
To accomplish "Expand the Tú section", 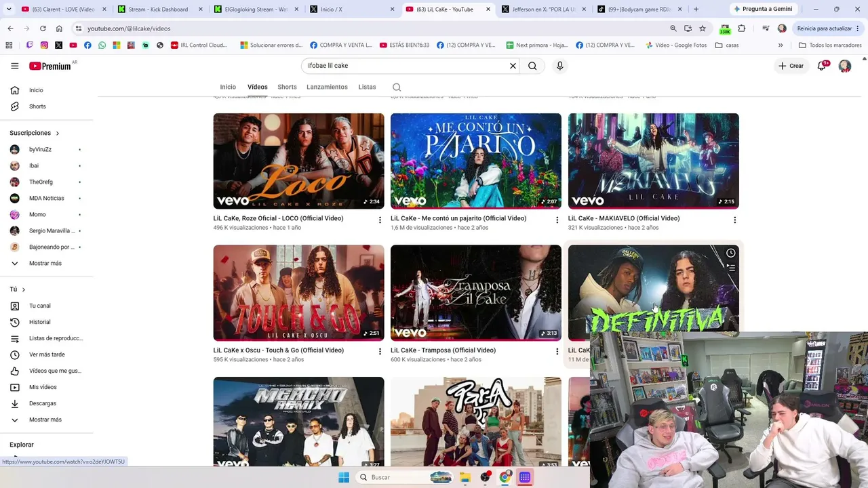I will click(x=18, y=289).
